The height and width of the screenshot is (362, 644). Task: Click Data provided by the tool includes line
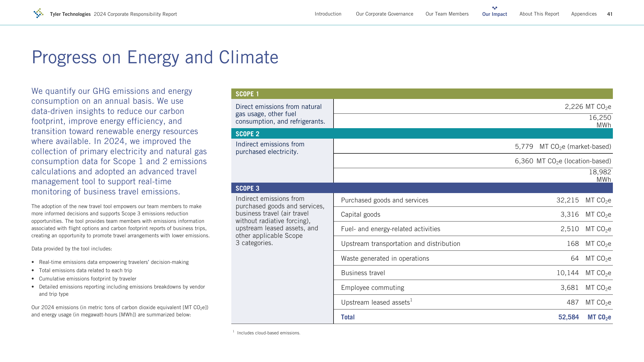click(x=72, y=249)
